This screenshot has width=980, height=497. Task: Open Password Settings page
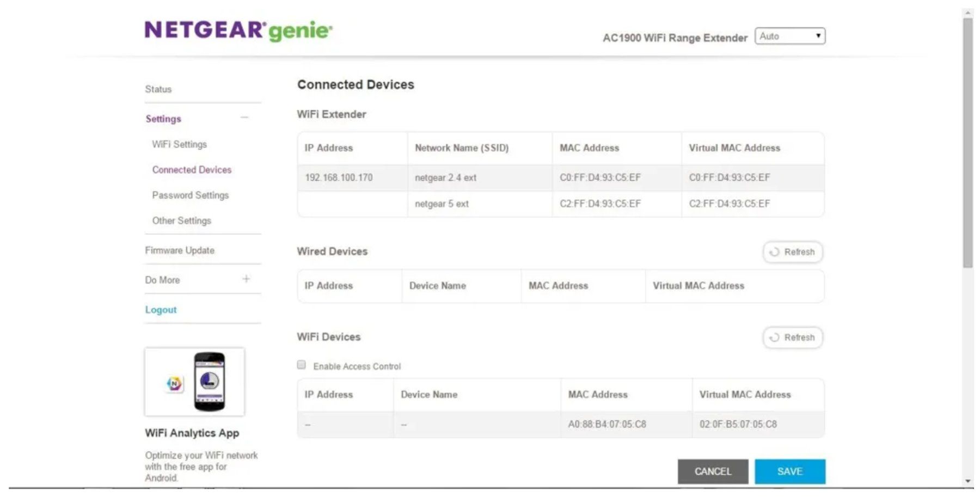[191, 195]
